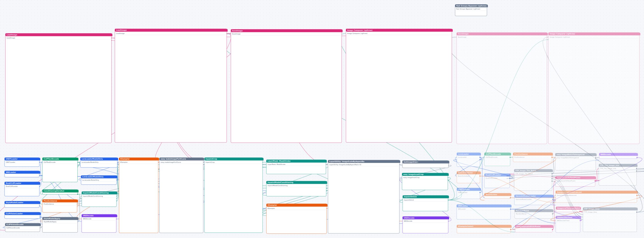Select the InpaintStitch node title

(x=426, y=197)
